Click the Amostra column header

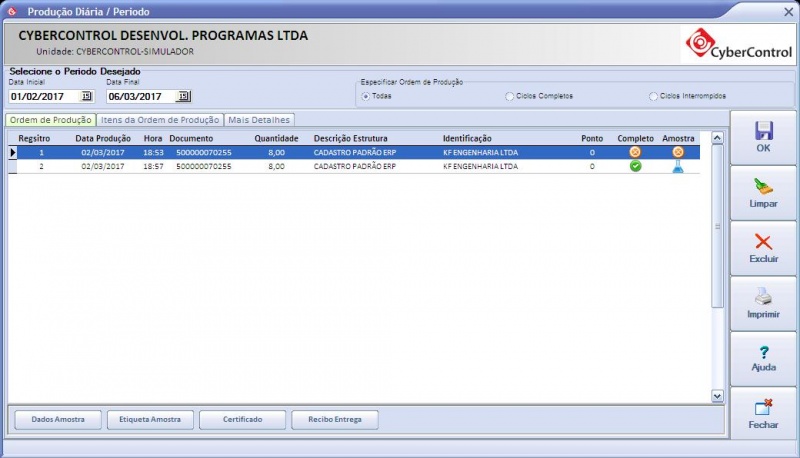pyautogui.click(x=678, y=138)
